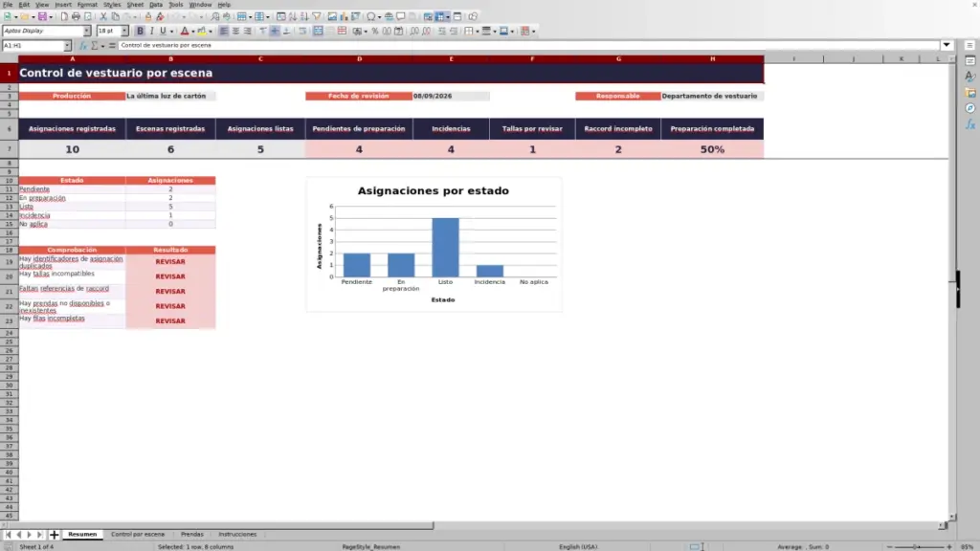Click the AutoFilter funnel icon
This screenshot has height=551, width=980.
point(316,17)
